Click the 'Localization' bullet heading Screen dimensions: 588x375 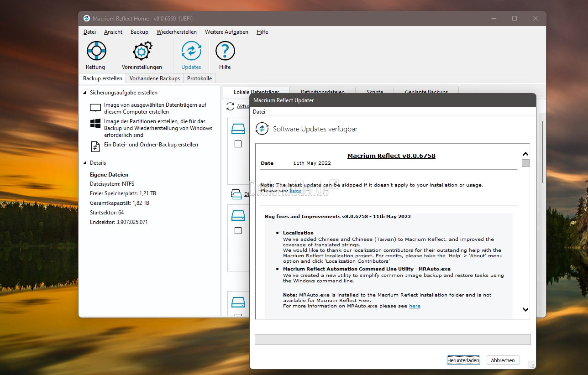298,233
